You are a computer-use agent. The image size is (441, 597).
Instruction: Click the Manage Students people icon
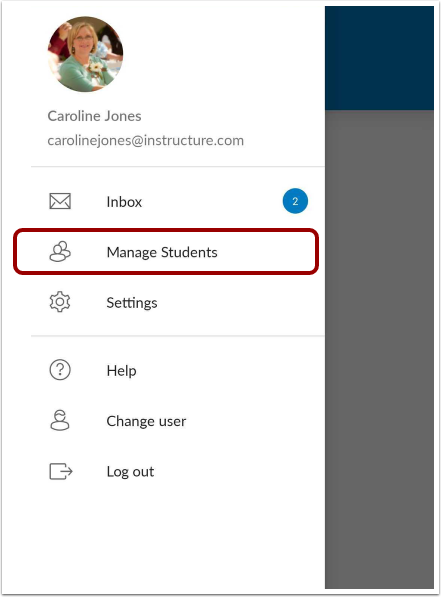click(60, 252)
